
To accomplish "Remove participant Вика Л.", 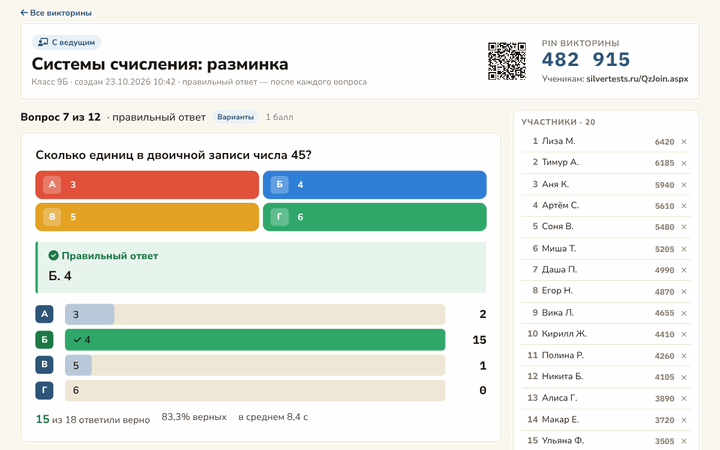I will [x=684, y=313].
